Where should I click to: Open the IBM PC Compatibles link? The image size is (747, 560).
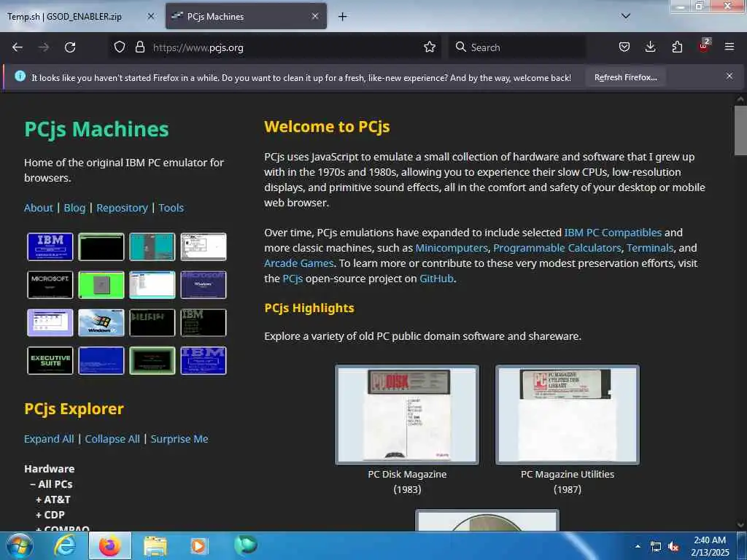pyautogui.click(x=613, y=233)
